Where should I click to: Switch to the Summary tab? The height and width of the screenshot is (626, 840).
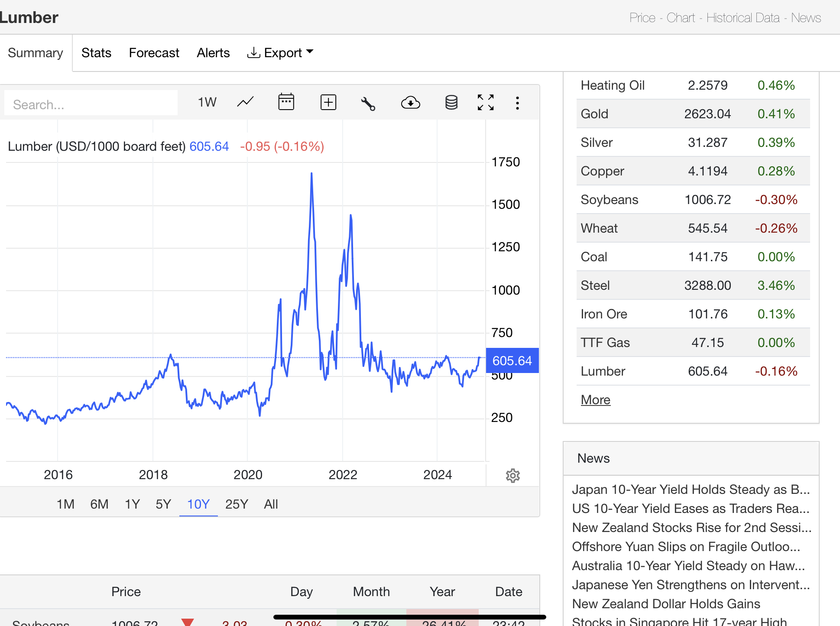tap(36, 53)
